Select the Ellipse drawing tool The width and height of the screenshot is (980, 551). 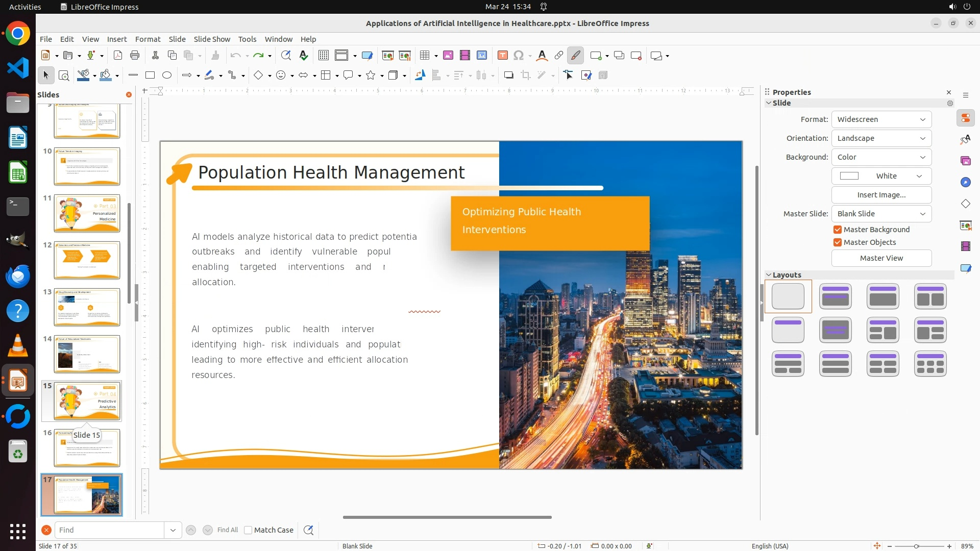167,75
